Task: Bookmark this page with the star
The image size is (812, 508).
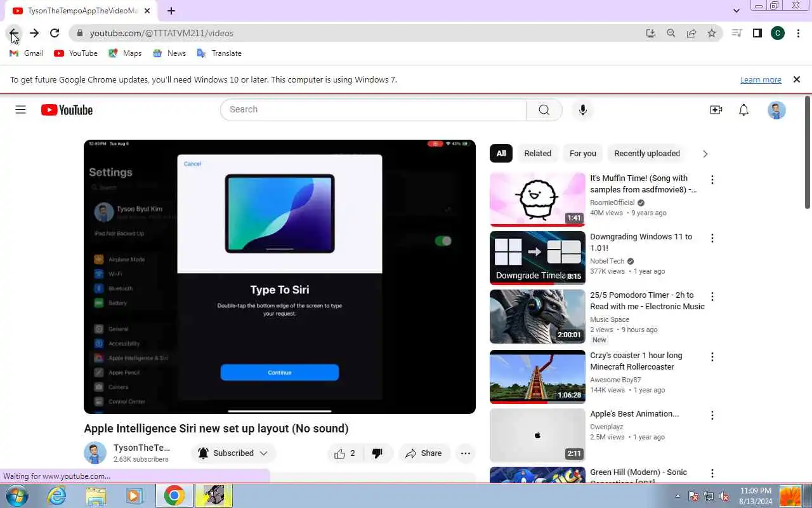Action: [712, 33]
